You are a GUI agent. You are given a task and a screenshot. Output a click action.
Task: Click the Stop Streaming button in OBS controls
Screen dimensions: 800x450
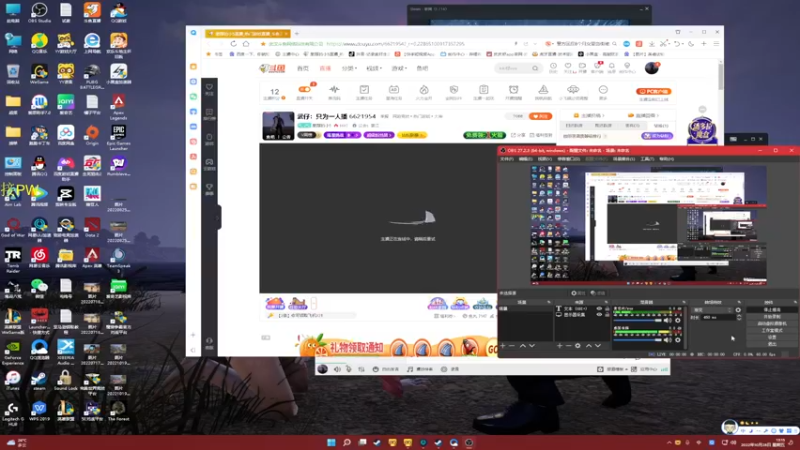click(x=771, y=310)
